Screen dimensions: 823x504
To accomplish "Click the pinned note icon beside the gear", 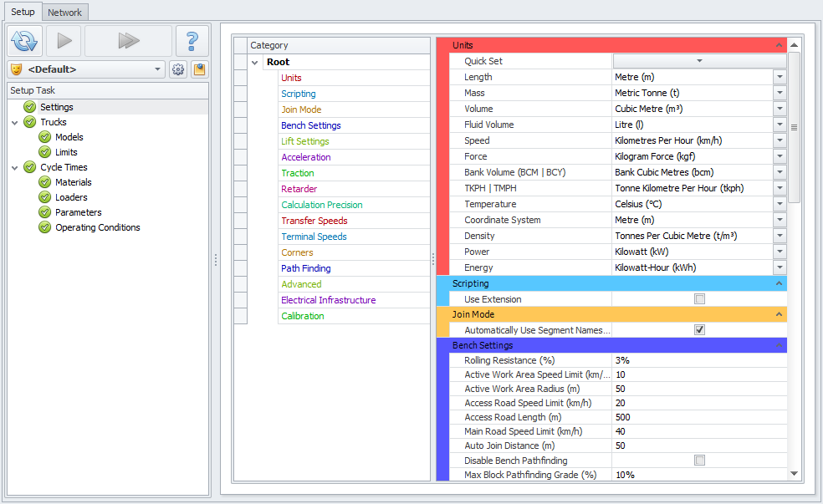I will point(199,69).
